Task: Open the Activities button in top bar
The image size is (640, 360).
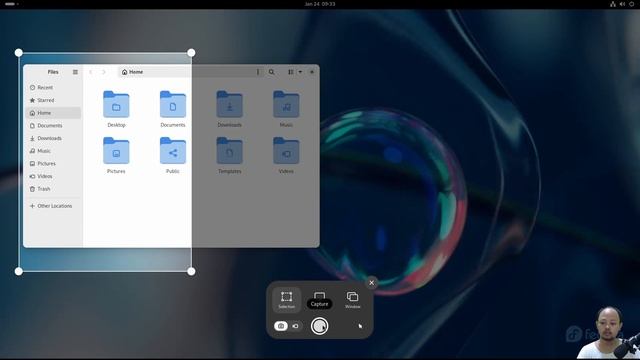Action: [11, 4]
